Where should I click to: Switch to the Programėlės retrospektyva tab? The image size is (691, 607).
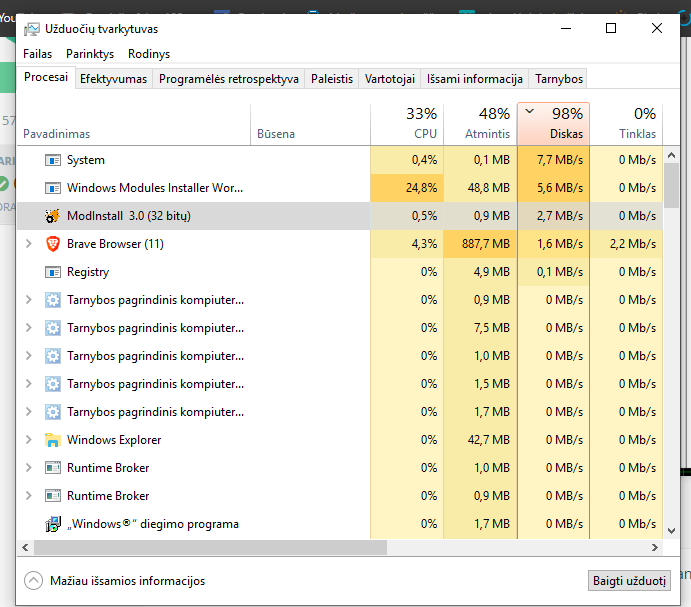click(229, 79)
